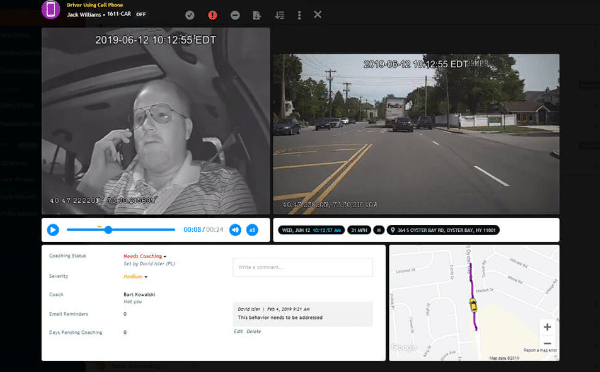600x372 pixels.
Task: Edit the David Isler comment
Action: pyautogui.click(x=238, y=331)
